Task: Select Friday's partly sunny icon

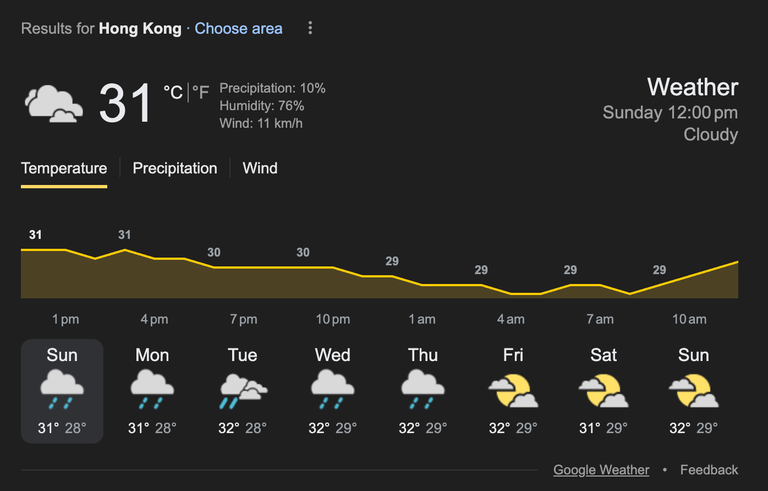Action: coord(513,391)
